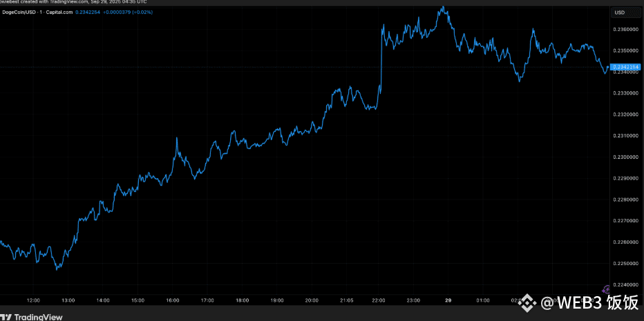Screen dimensions: 644x321
Task: Click the blue current price label on axis
Action: (625, 66)
